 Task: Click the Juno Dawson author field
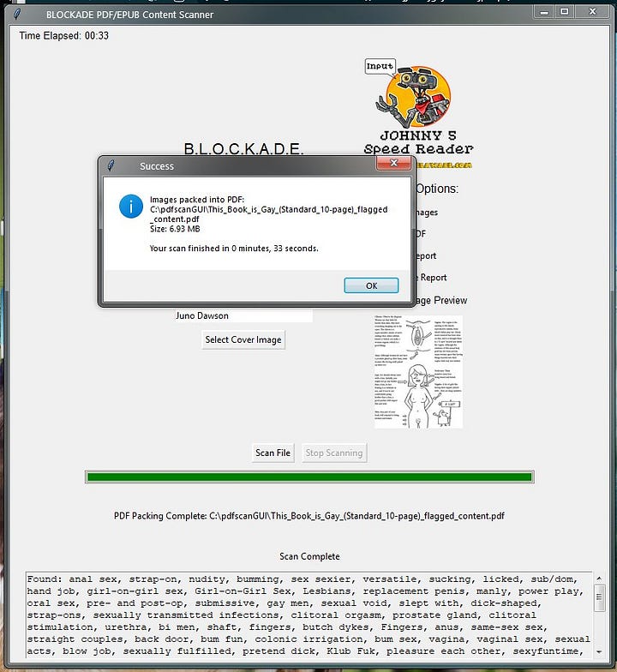point(243,315)
